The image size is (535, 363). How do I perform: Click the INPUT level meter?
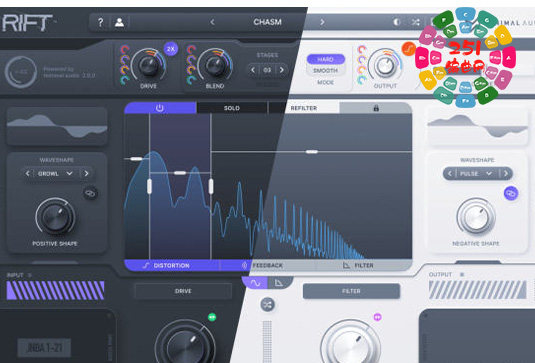click(56, 290)
